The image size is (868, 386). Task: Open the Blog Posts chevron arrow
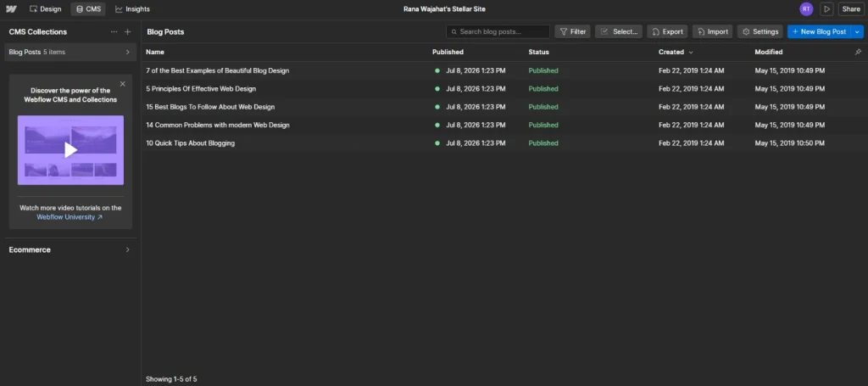[x=128, y=52]
